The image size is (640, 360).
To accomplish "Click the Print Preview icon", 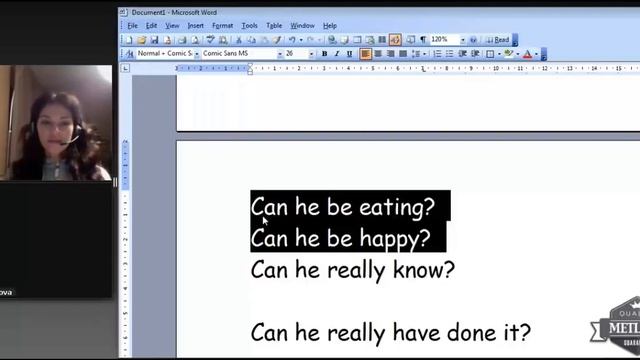I will 195,40.
